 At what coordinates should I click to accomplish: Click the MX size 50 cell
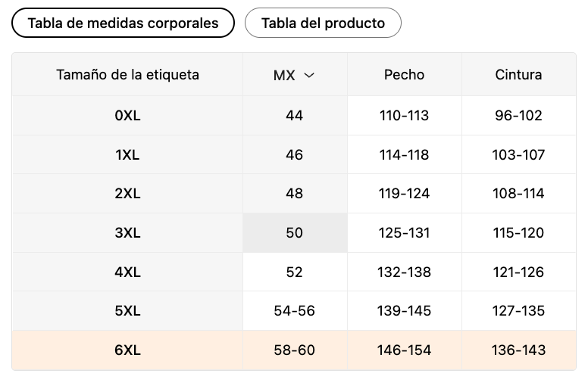pyautogui.click(x=295, y=233)
